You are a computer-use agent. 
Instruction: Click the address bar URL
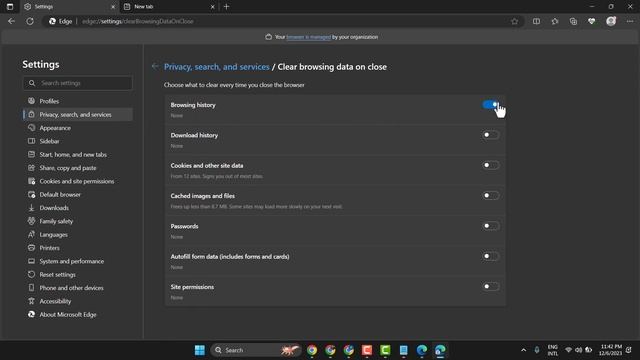pos(138,21)
